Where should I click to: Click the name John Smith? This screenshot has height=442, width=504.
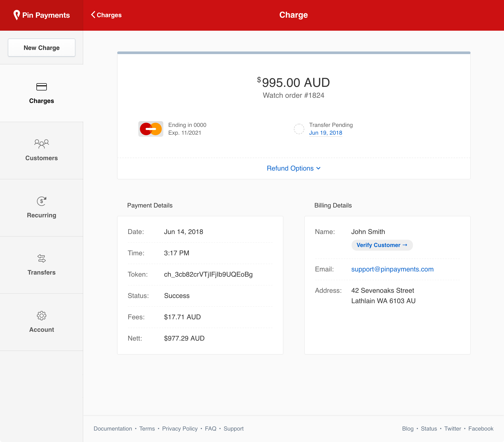pos(368,232)
